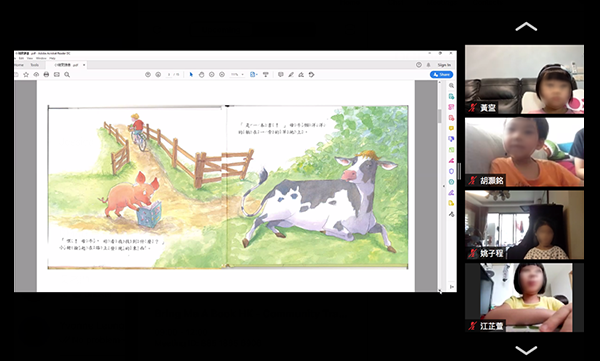The width and height of the screenshot is (600, 361).
Task: Choose the arrow selection tool
Action: point(191,75)
